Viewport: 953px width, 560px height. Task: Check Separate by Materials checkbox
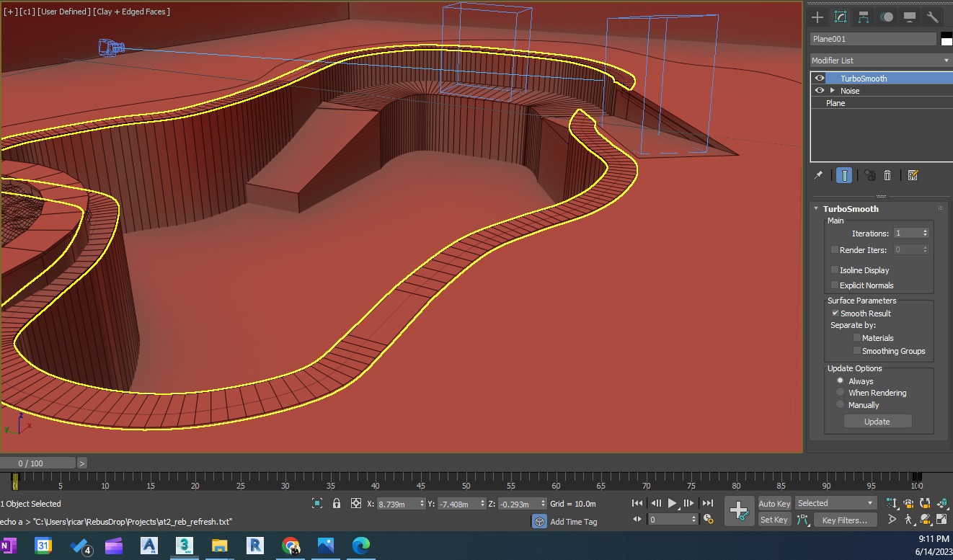(x=857, y=338)
